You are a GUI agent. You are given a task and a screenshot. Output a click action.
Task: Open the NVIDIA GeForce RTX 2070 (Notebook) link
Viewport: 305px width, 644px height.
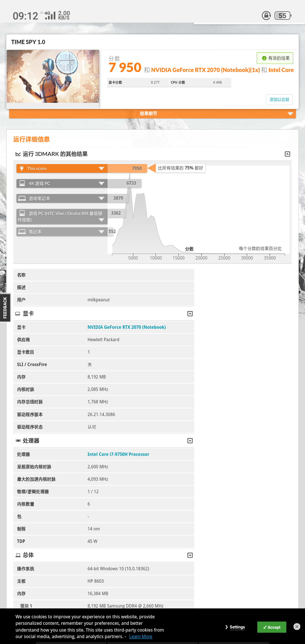click(x=127, y=327)
